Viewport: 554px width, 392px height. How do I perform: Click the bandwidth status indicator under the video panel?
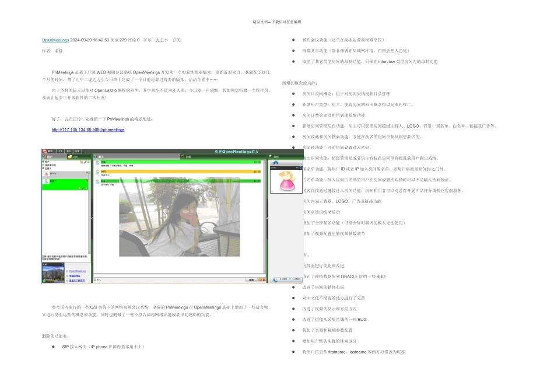click(288, 279)
